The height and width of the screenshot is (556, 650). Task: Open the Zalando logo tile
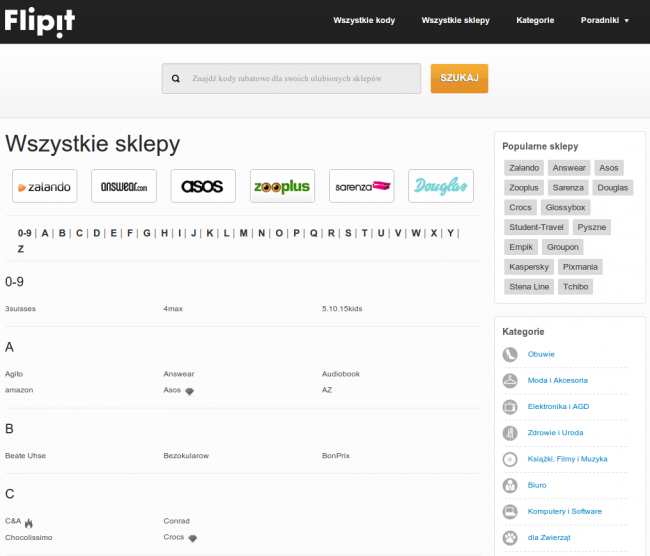(x=45, y=186)
